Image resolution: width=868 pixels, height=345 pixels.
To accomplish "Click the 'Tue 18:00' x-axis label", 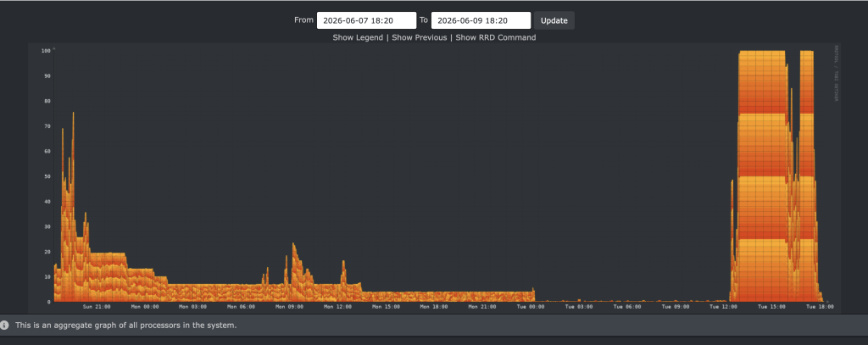I will pos(820,306).
